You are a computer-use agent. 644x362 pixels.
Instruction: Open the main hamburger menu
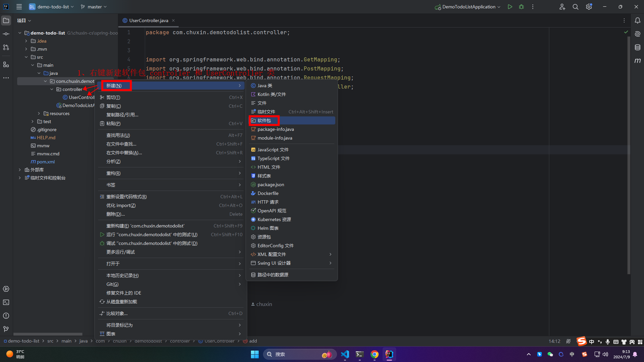point(19,7)
